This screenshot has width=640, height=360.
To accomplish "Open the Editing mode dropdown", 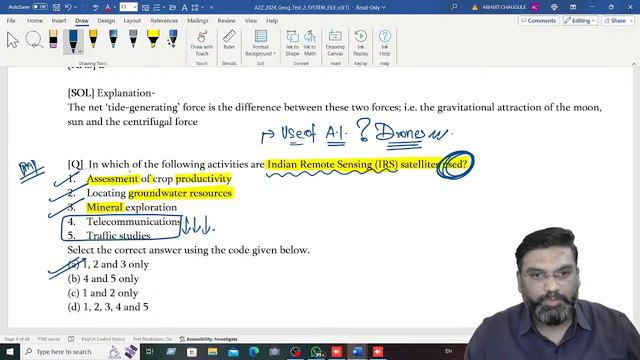I will tap(580, 20).
